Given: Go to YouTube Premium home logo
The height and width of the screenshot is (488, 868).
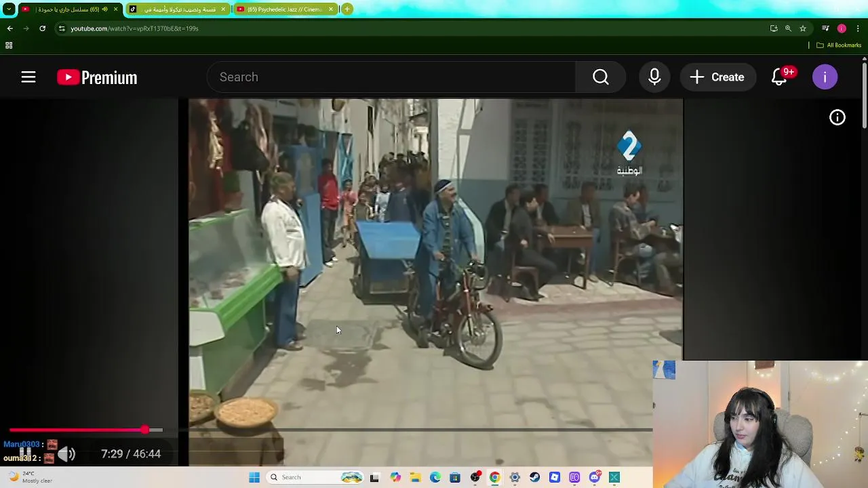Looking at the screenshot, I should [97, 77].
